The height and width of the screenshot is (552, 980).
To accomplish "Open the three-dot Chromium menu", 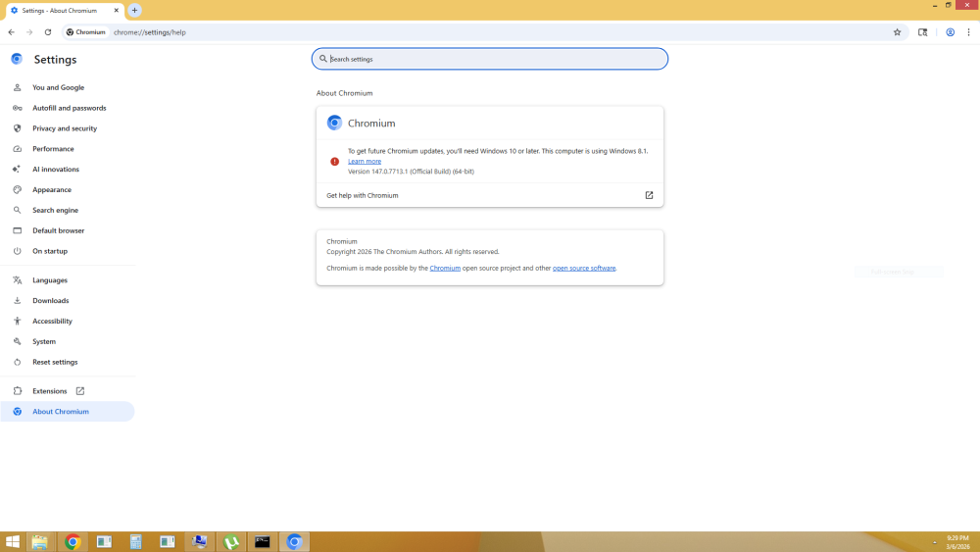I will tap(969, 32).
